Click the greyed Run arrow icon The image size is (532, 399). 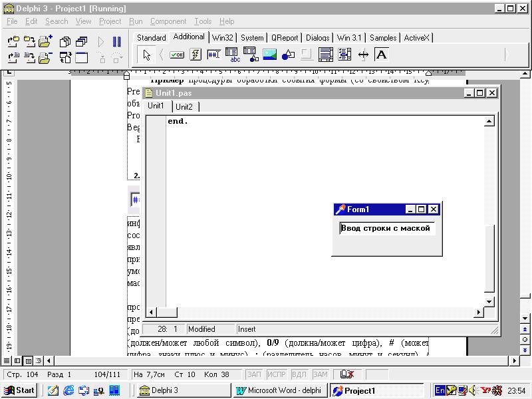pyautogui.click(x=101, y=42)
